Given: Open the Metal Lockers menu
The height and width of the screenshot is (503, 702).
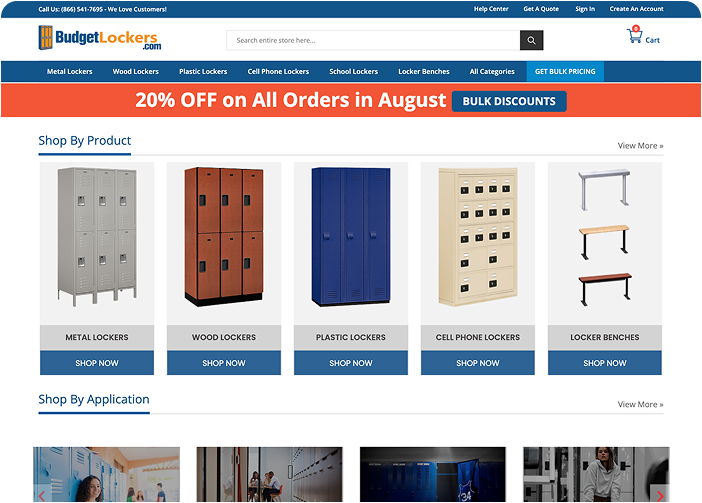Looking at the screenshot, I should pos(69,72).
